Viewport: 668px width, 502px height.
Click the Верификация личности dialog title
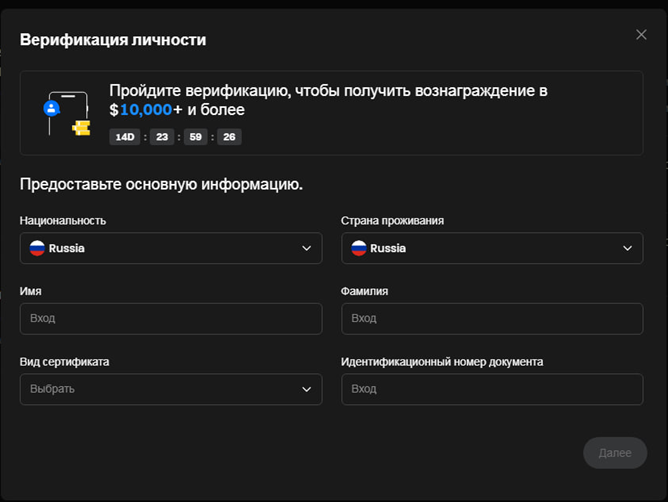(113, 40)
